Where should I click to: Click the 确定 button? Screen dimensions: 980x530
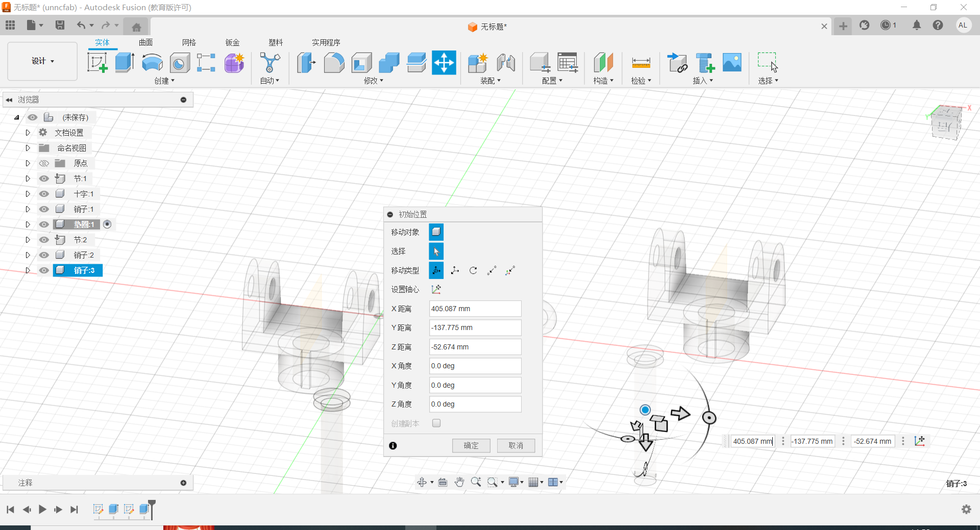[471, 445]
